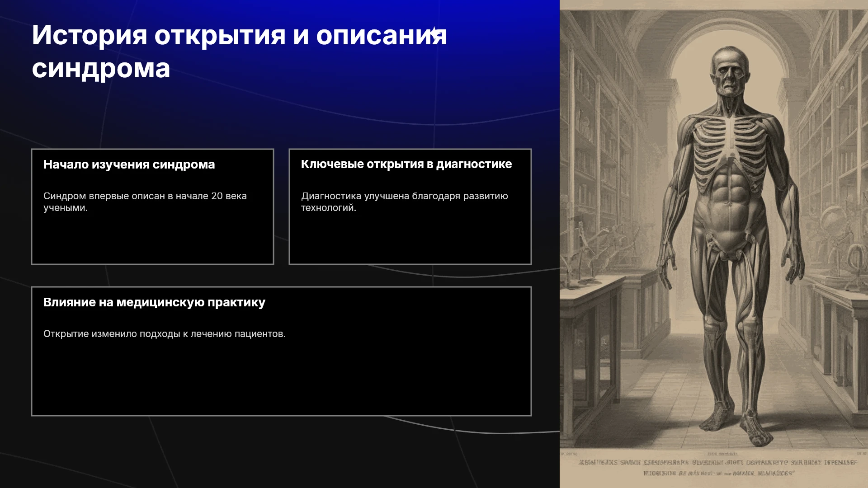Select the heading "Начало изучения синдрома"
Image resolution: width=868 pixels, height=488 pixels.
pyautogui.click(x=129, y=164)
